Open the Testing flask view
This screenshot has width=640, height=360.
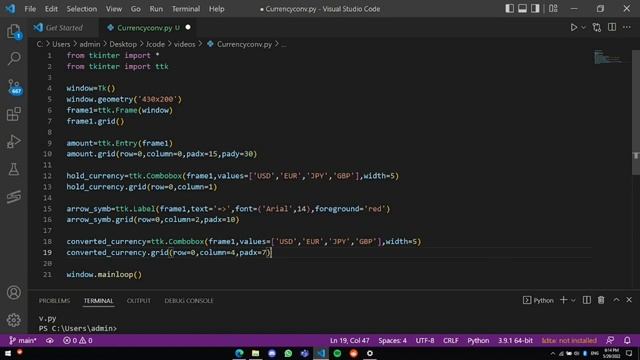click(14, 169)
